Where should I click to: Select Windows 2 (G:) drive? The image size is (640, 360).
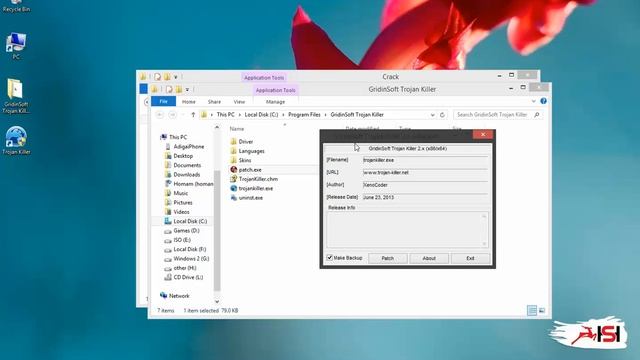[x=187, y=258]
